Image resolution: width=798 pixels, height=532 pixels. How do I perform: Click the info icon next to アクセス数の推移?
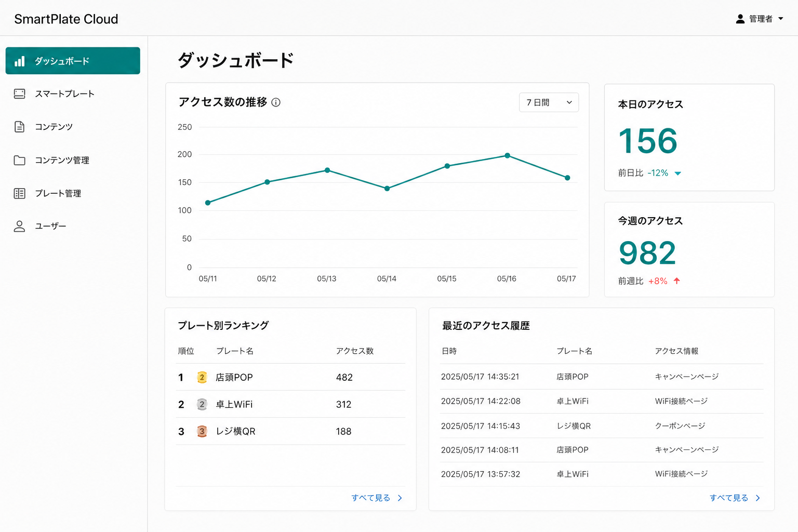point(276,102)
